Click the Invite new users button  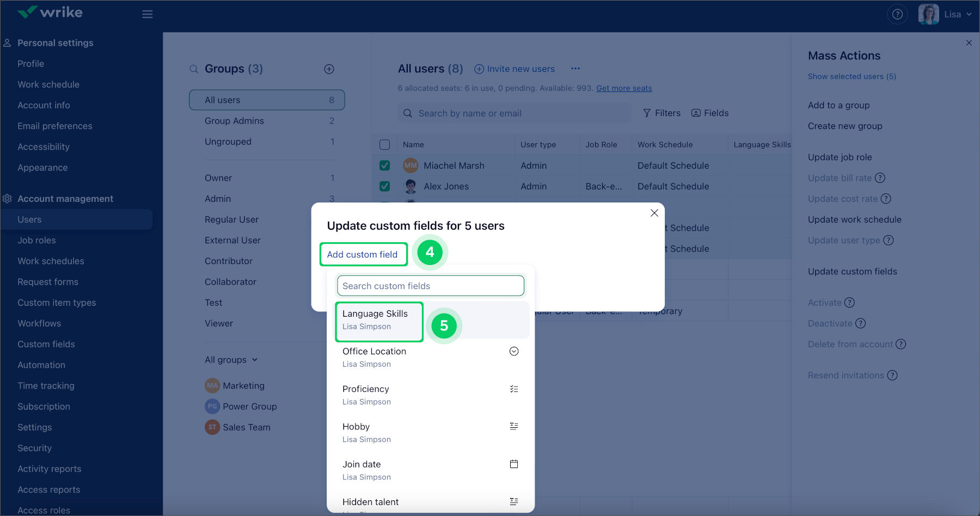pyautogui.click(x=514, y=69)
